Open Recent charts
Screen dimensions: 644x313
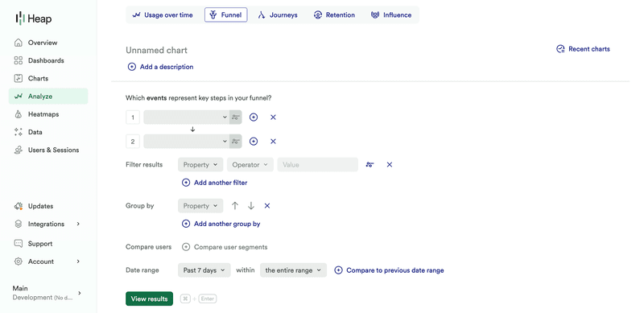(x=583, y=49)
